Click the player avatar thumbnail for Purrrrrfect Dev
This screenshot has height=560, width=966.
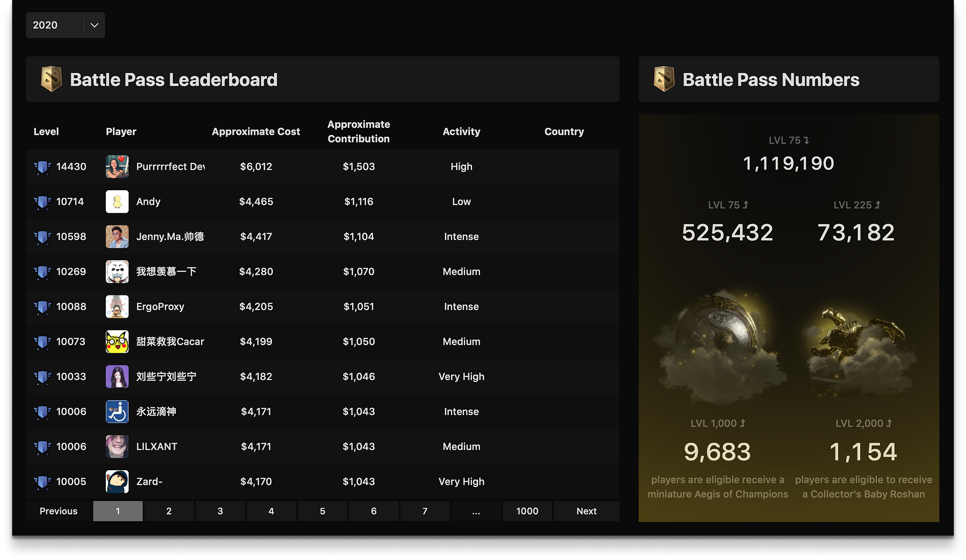click(x=117, y=167)
